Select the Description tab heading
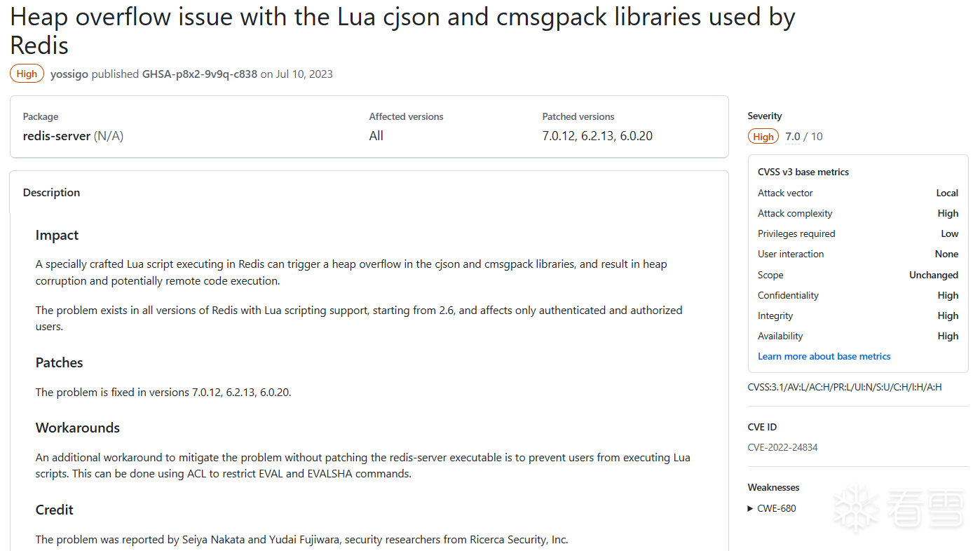This screenshot has height=551, width=980. (51, 192)
